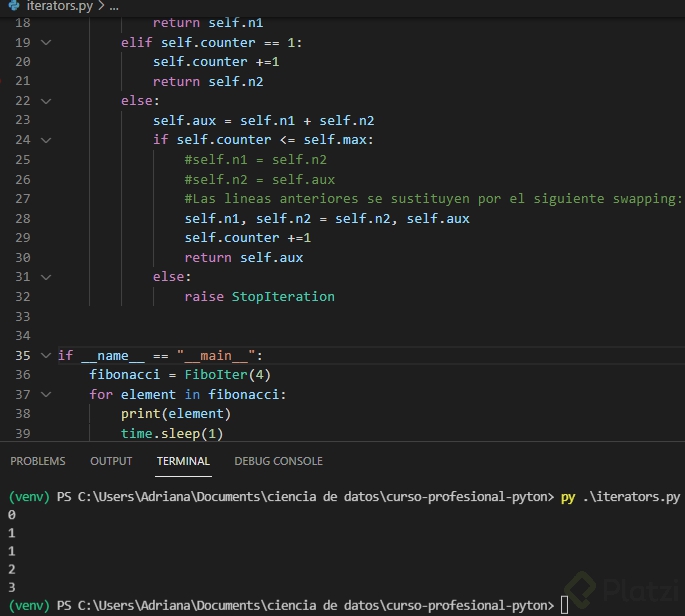The image size is (685, 616).
Task: Click 'time.sleep(1)' on line 39
Action: 172,433
